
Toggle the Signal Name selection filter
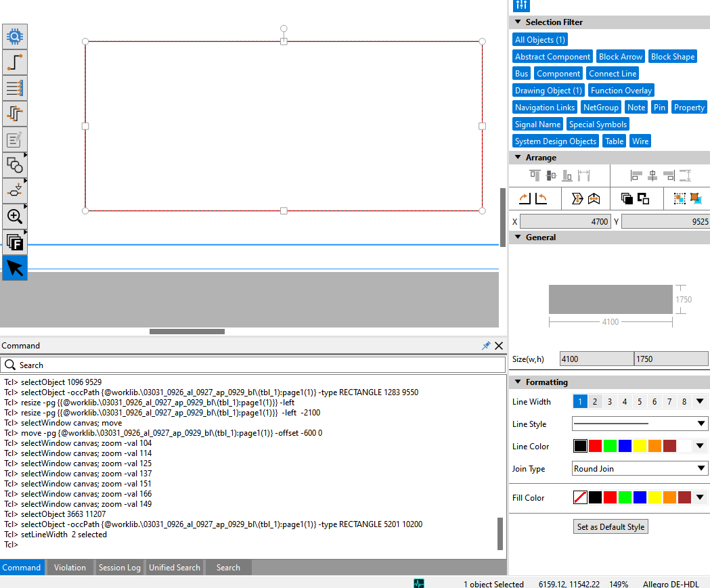pyautogui.click(x=537, y=125)
